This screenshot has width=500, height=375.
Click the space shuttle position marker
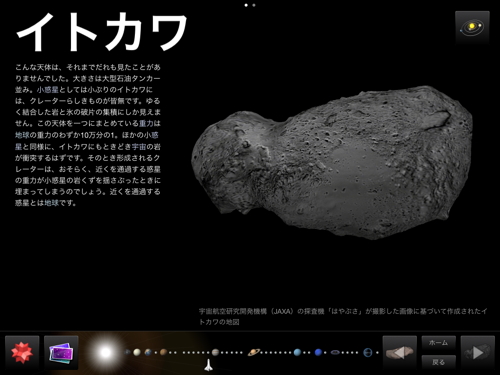tap(208, 365)
